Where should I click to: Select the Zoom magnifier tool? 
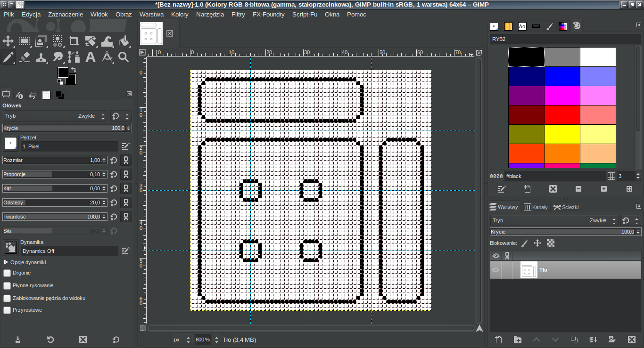[124, 57]
